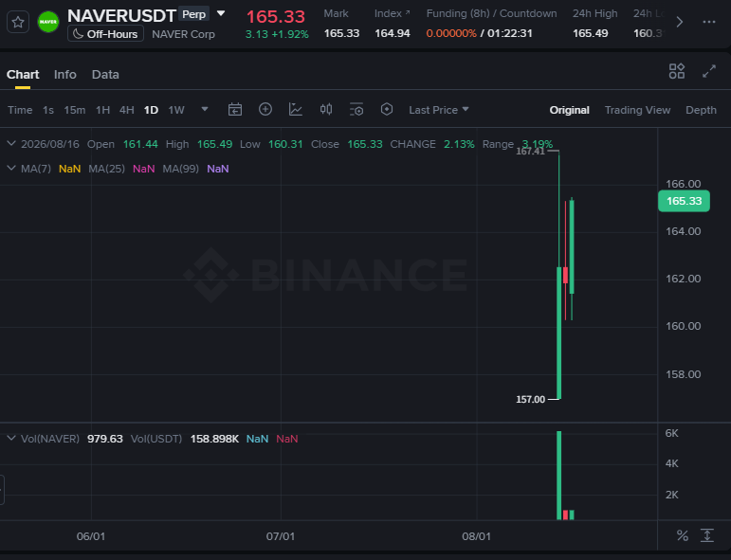Click the MA(99) indicator label
731x560 pixels.
coord(180,169)
